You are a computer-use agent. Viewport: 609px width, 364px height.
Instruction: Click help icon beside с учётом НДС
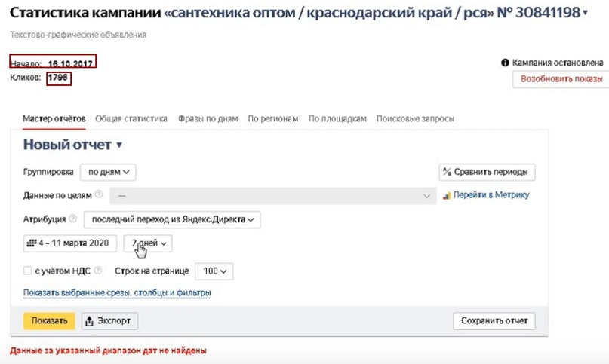coord(98,270)
